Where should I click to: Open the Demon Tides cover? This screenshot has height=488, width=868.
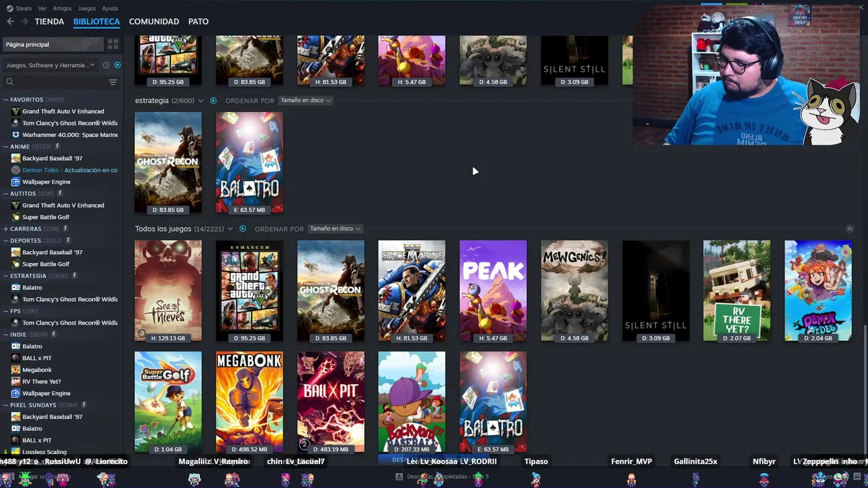[818, 291]
